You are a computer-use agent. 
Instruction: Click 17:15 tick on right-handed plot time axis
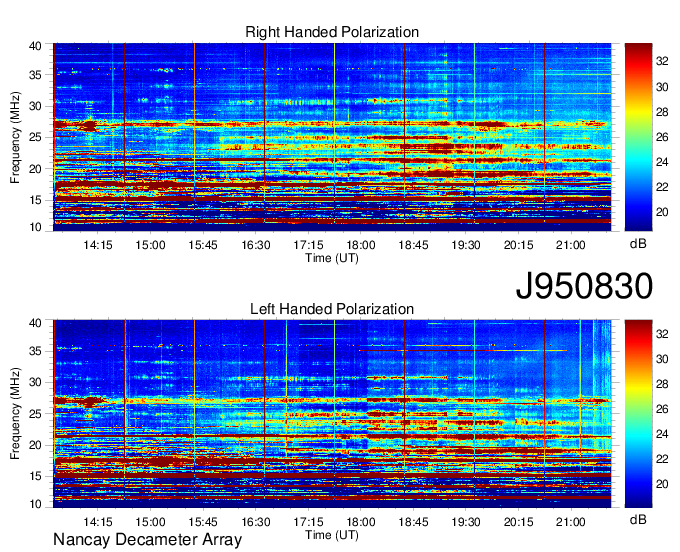click(x=308, y=245)
